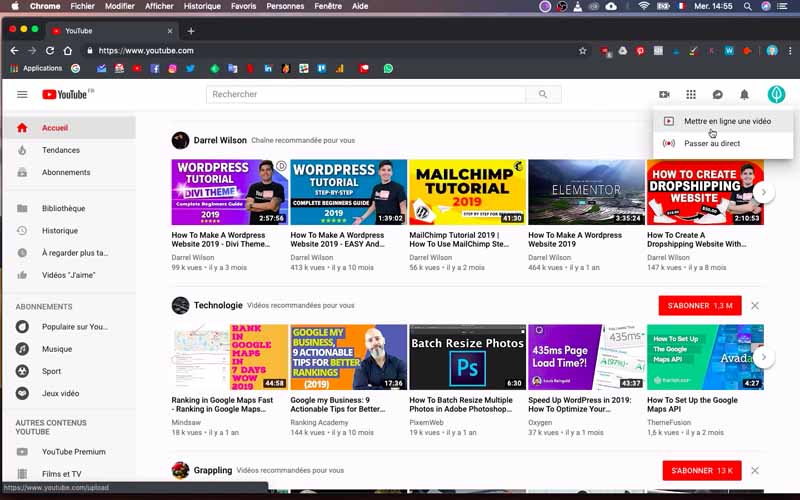Open the notifications bell
Screen dimensions: 800x500
pos(744,94)
